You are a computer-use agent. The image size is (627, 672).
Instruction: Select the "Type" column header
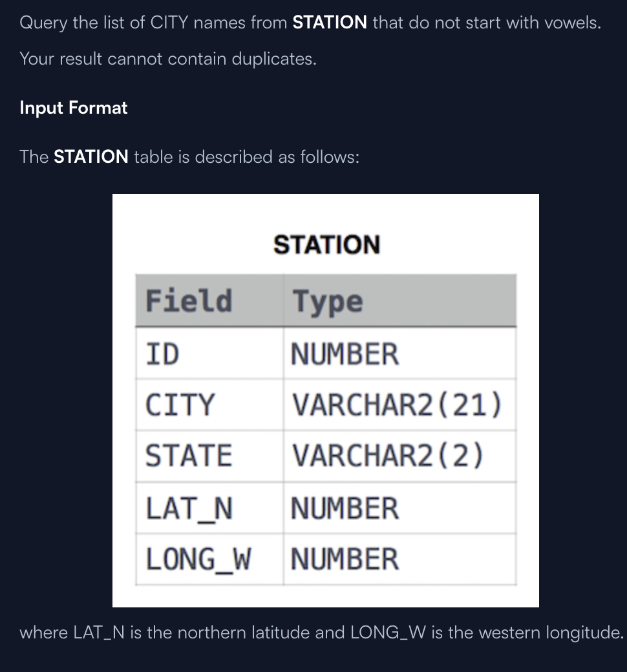[327, 301]
